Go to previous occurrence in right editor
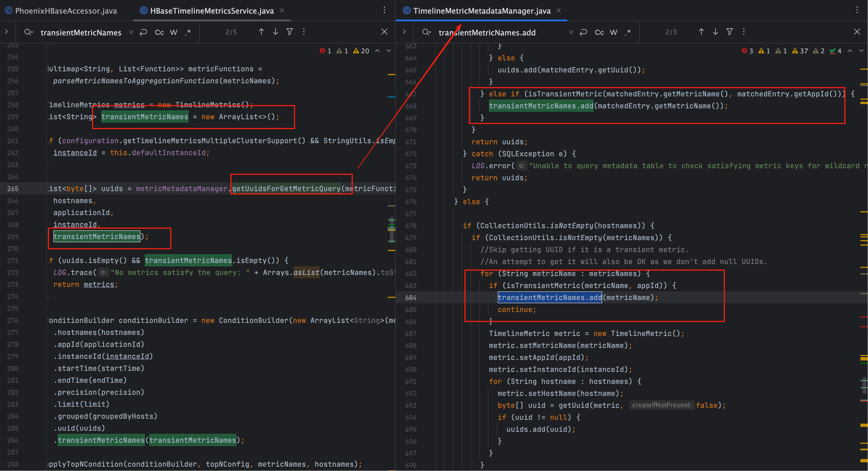868x471 pixels. point(701,32)
